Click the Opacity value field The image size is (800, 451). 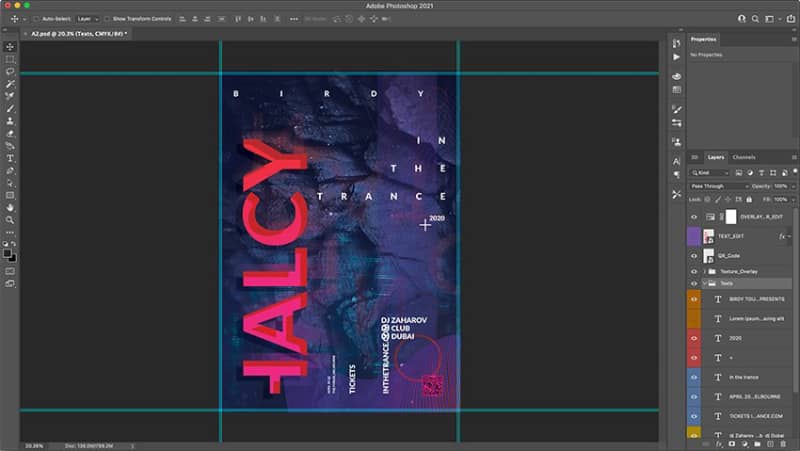point(781,186)
